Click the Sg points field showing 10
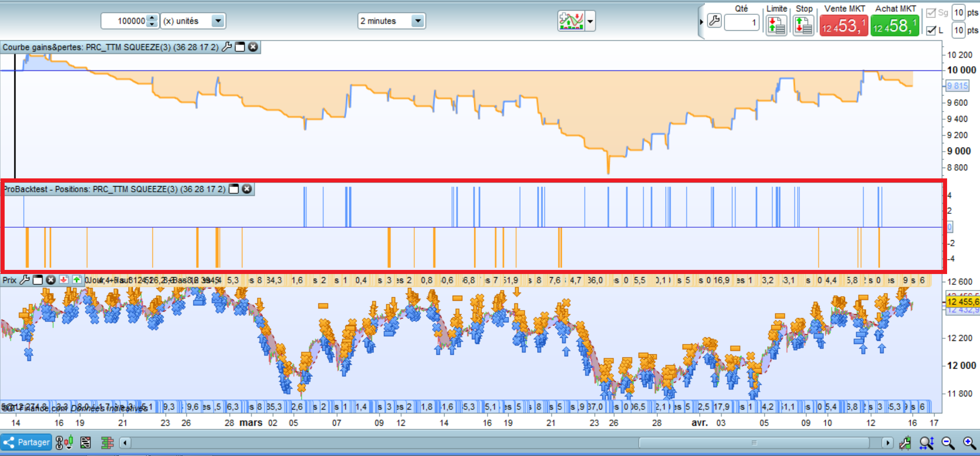This screenshot has height=456, width=980. pos(958,13)
